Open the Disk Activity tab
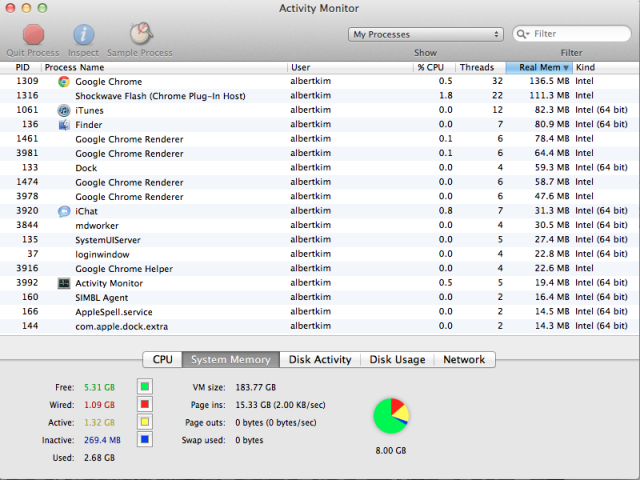This screenshot has width=640, height=480. (x=320, y=360)
